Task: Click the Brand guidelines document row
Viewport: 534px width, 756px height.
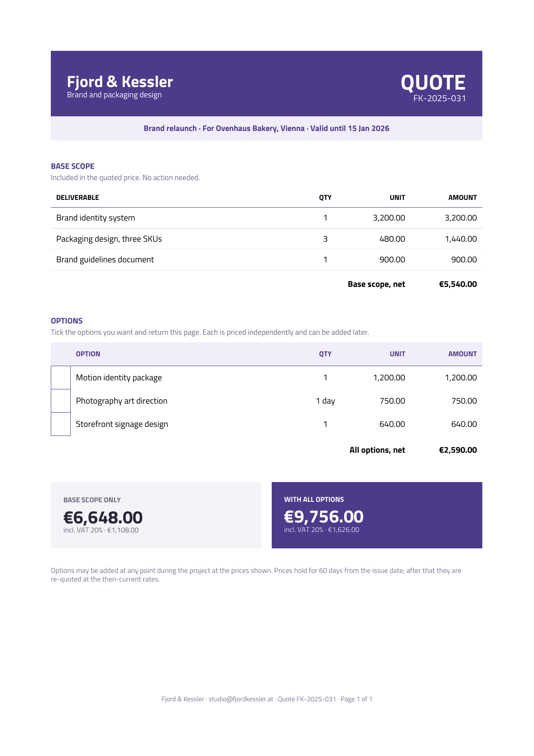Action: 267,260
